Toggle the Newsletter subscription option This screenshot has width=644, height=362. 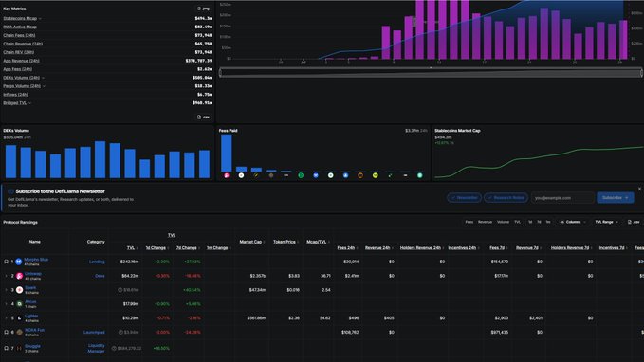(x=464, y=198)
